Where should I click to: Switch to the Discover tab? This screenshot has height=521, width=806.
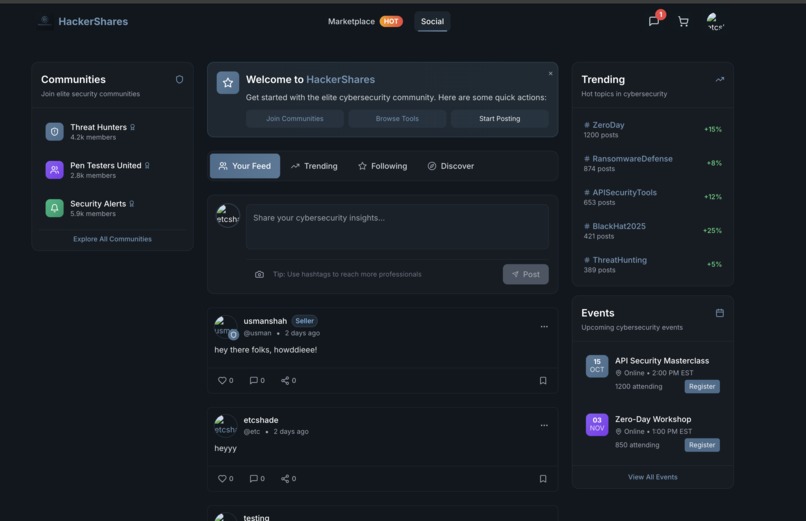point(451,166)
